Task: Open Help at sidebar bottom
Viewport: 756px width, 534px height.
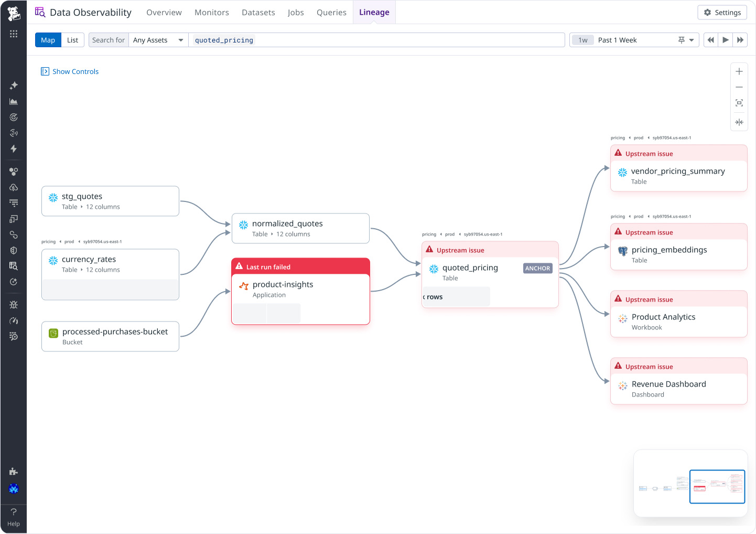Action: 14,517
